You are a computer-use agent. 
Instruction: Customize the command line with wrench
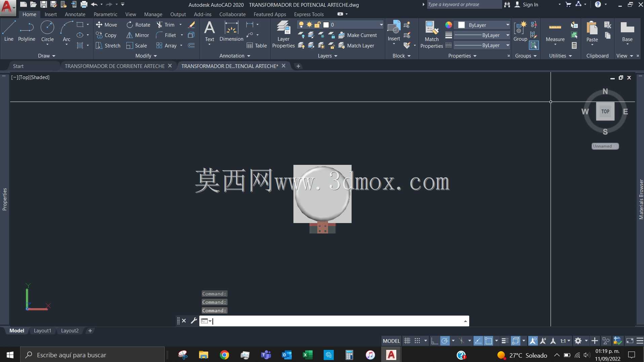(x=194, y=321)
